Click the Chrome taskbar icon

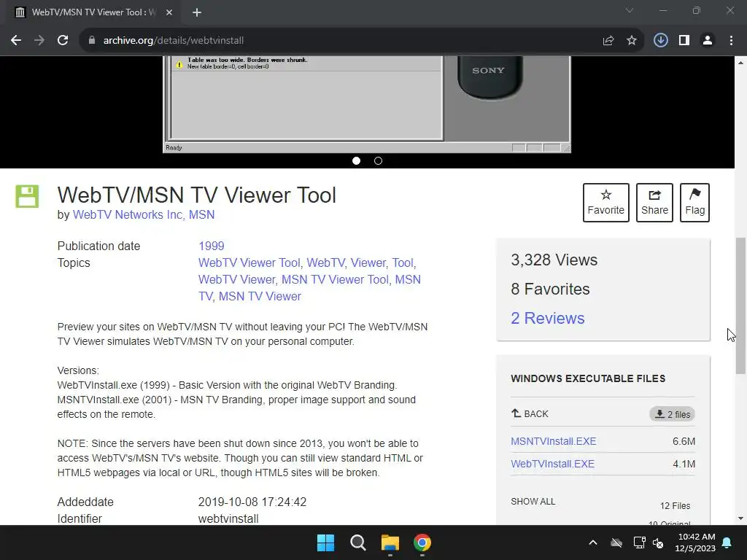422,542
